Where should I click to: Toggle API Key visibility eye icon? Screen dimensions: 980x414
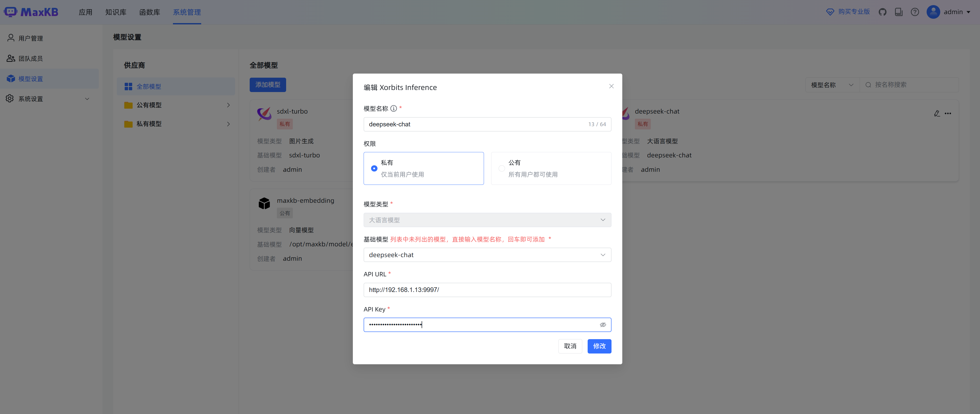(603, 325)
